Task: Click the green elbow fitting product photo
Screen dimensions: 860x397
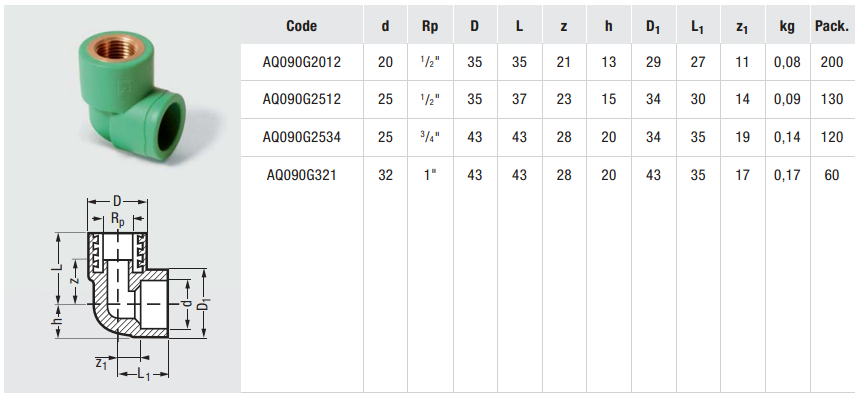Action: point(131,97)
